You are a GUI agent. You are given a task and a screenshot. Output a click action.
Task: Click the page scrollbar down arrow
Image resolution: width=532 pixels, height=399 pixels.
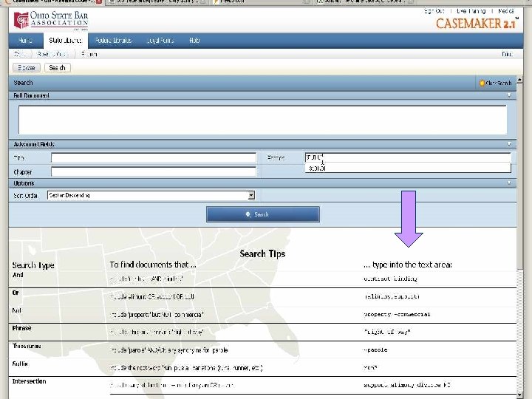[x=519, y=395]
